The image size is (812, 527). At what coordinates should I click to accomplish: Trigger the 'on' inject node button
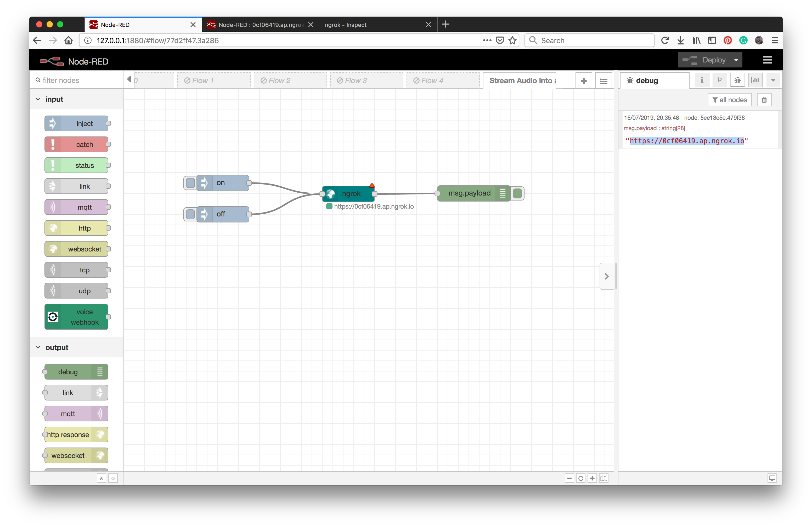click(190, 183)
